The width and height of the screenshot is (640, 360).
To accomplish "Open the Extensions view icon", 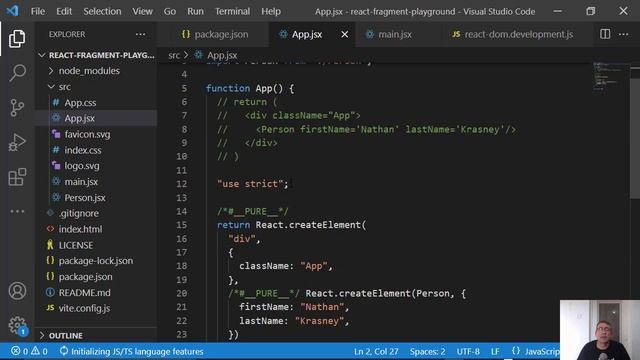I will pyautogui.click(x=17, y=177).
